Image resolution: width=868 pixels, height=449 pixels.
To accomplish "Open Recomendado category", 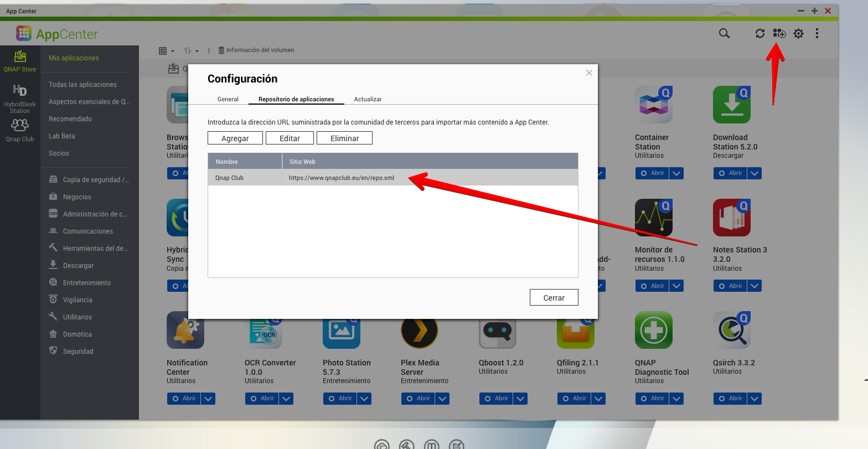I will tap(70, 119).
